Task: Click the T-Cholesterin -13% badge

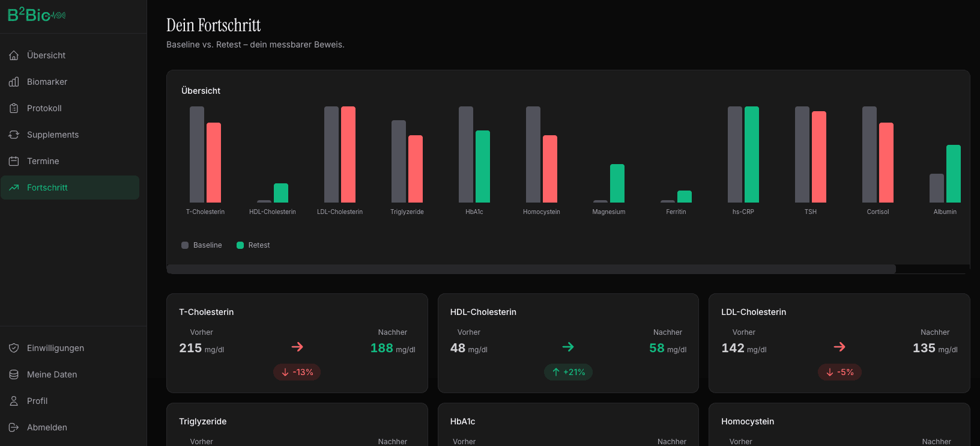Action: 297,372
